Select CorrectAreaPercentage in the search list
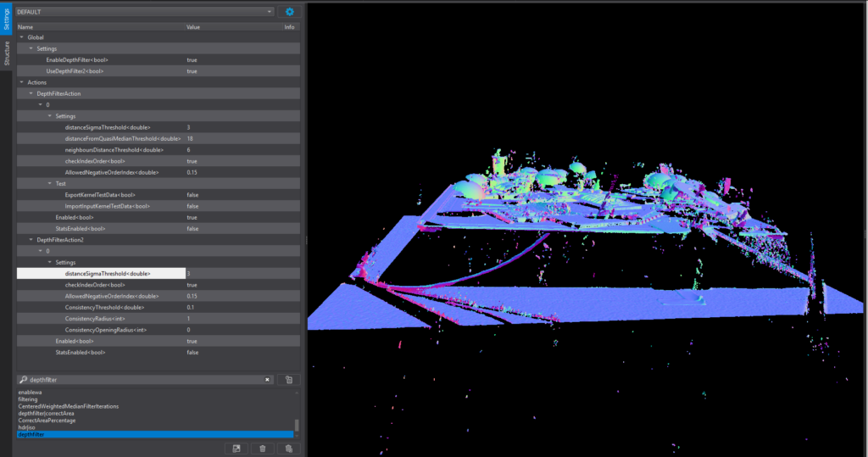Viewport: 868px width, 457px height. (47, 421)
